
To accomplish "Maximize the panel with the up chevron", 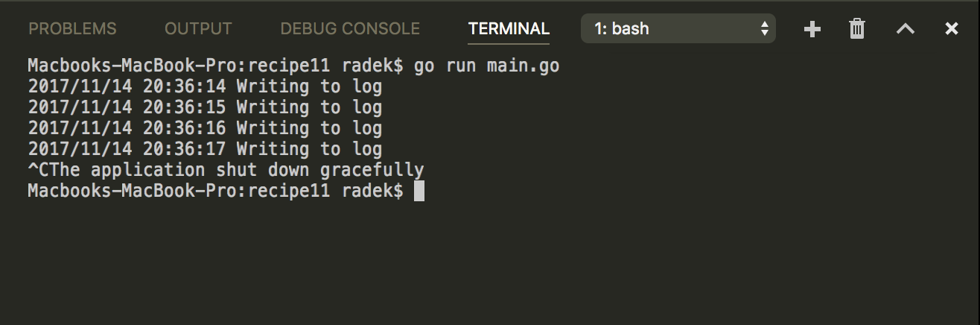I will coord(905,29).
